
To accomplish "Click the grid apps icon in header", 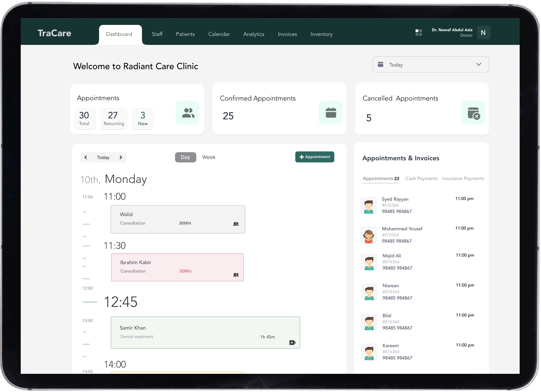I will [x=419, y=33].
